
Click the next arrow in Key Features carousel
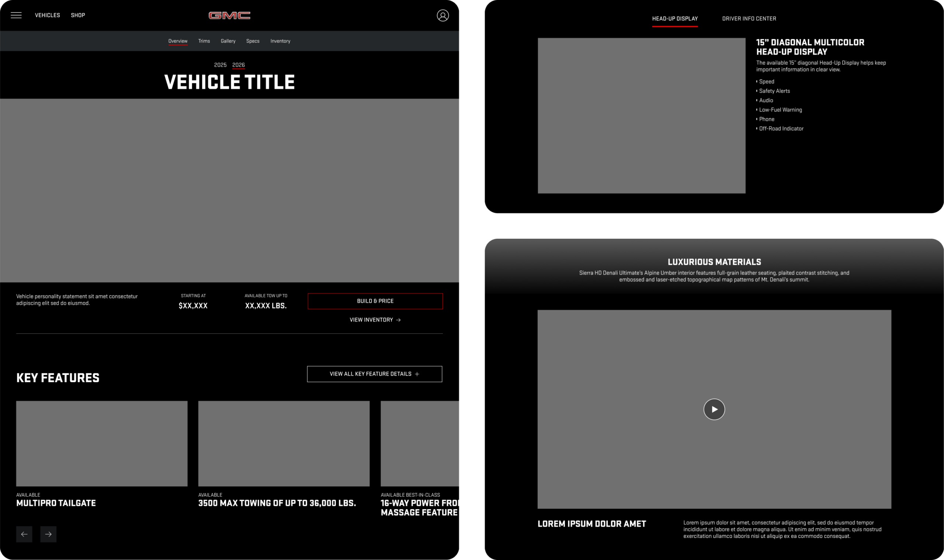tap(48, 534)
